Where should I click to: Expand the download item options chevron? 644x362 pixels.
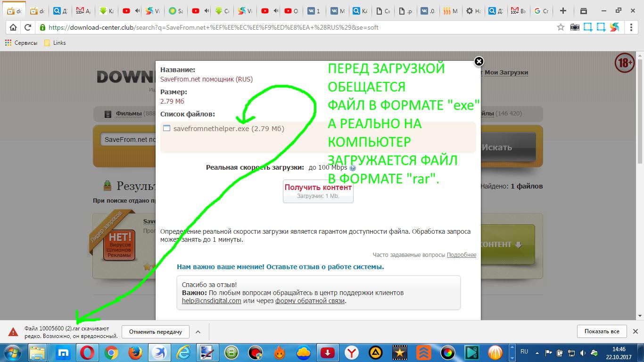pyautogui.click(x=198, y=332)
